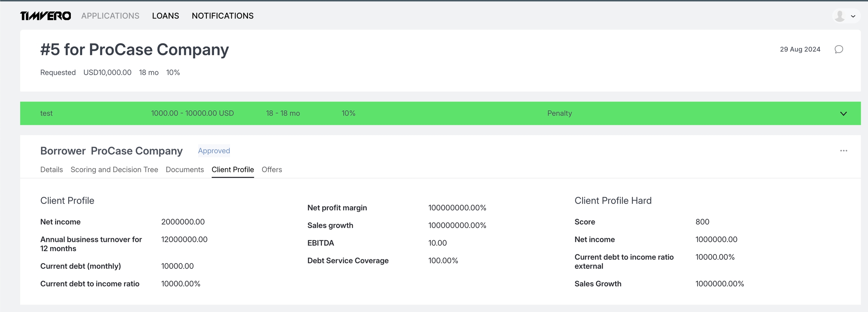Click the test product name in green bar
Screen dimensions: 868x312
[46, 113]
